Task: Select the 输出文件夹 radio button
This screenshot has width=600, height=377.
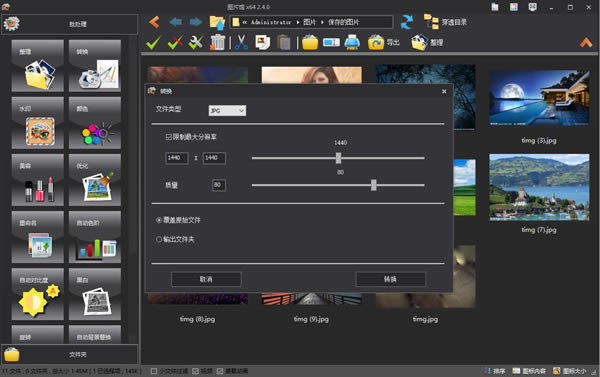Action: [159, 239]
